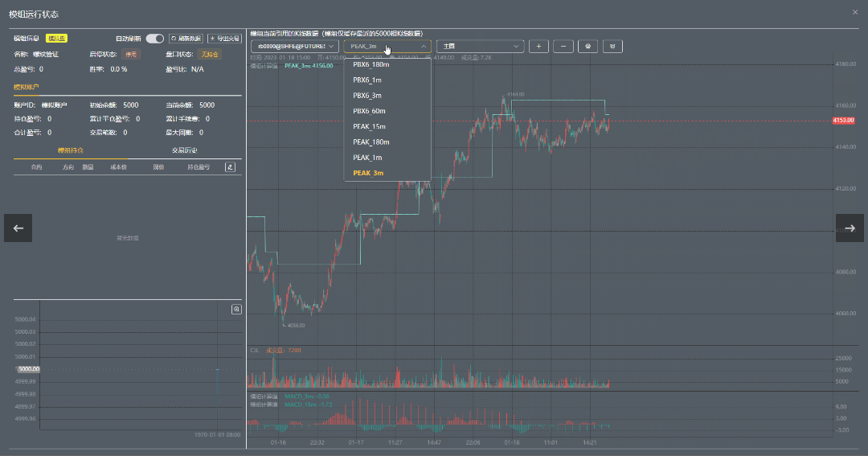Toggle the 自动刷新 auto-refresh switch
The image size is (868, 456).
click(x=154, y=39)
